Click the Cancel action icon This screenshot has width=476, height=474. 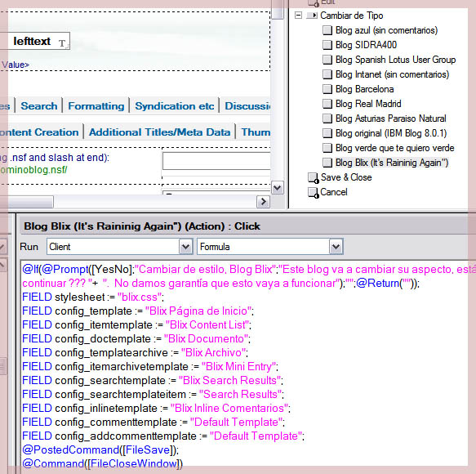313,192
